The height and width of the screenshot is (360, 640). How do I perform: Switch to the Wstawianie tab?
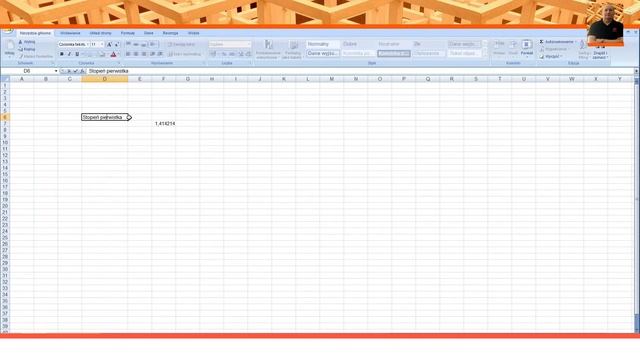tap(70, 33)
